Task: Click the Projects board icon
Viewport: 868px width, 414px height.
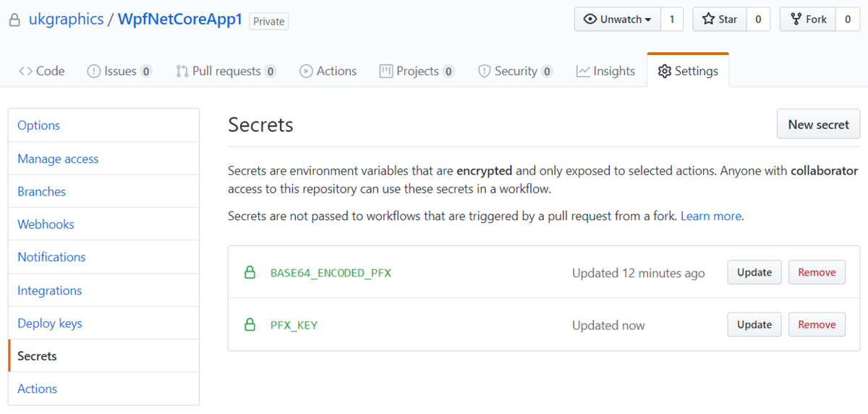Action: [386, 71]
